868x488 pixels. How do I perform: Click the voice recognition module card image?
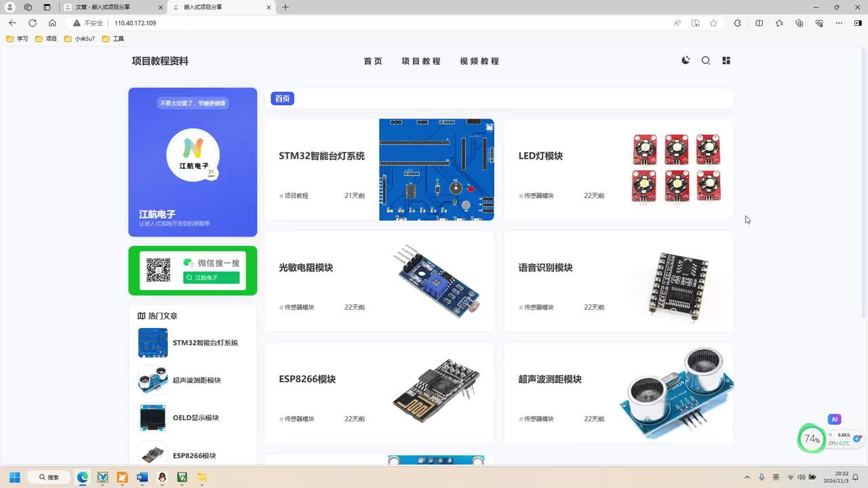tap(676, 283)
